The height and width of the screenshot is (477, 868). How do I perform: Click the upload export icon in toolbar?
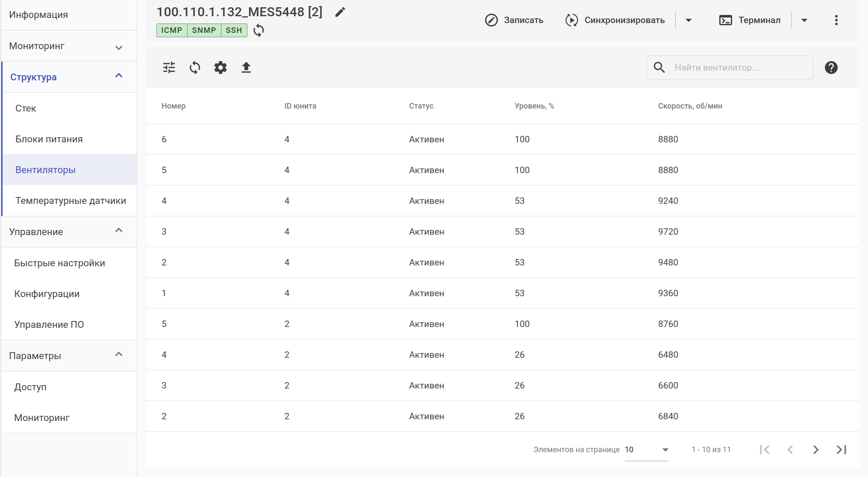(x=246, y=68)
